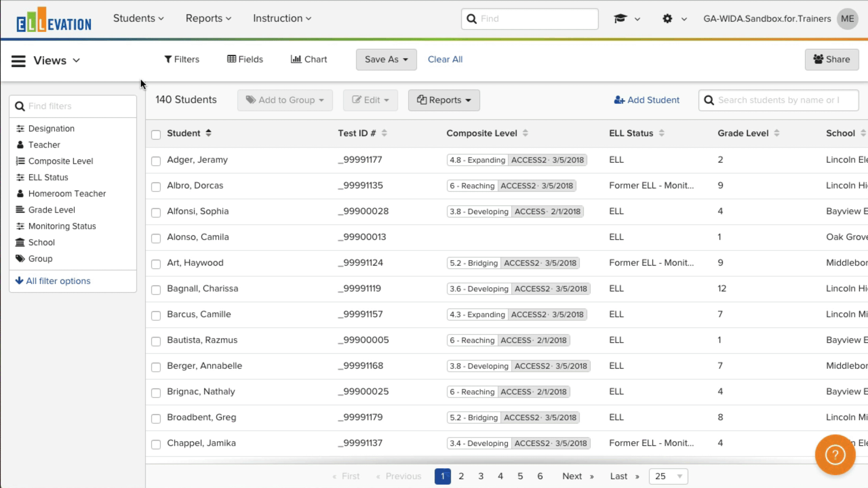Screen dimensions: 868x488
Task: Click the ELL Status sliders icon
Action: pos(20,178)
